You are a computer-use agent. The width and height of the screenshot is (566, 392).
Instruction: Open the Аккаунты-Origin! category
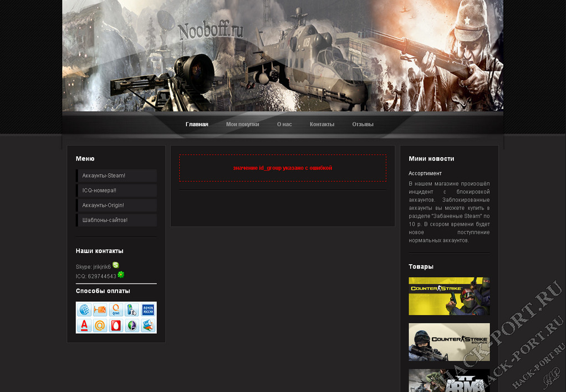116,205
